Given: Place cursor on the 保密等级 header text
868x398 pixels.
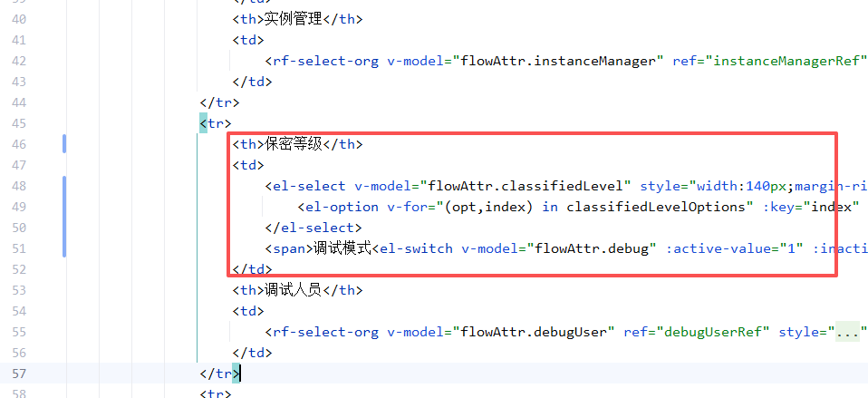Looking at the screenshot, I should tap(294, 144).
